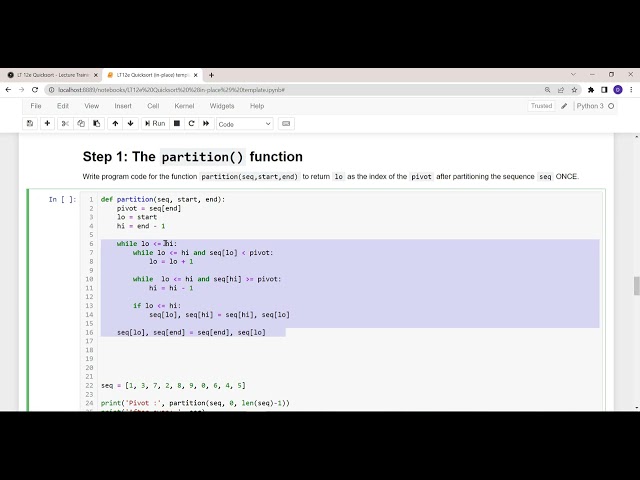The height and width of the screenshot is (480, 640).
Task: Save and checkpoint the notebook
Action: 30,123
